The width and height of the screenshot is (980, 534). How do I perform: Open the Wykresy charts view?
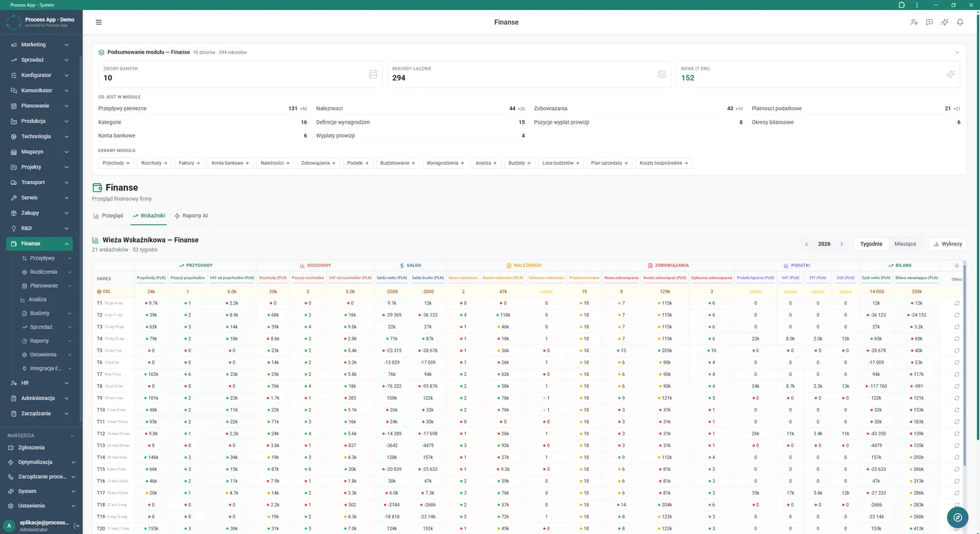pos(948,244)
